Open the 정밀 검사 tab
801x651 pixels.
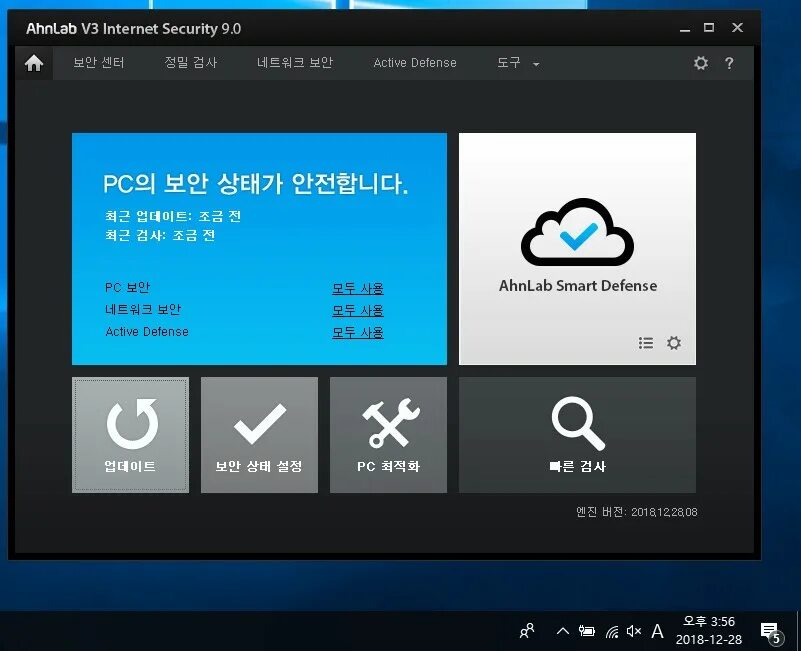[x=191, y=63]
